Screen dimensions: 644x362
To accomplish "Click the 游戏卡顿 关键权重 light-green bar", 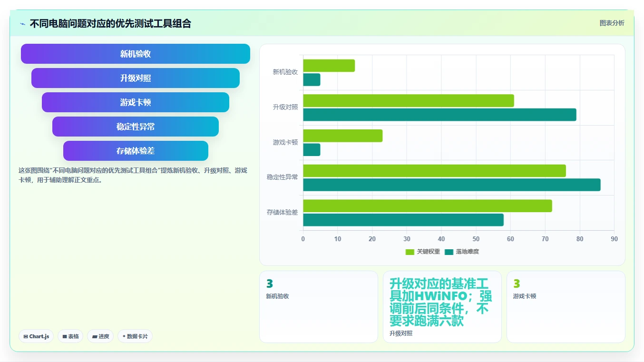I will 343,136.
